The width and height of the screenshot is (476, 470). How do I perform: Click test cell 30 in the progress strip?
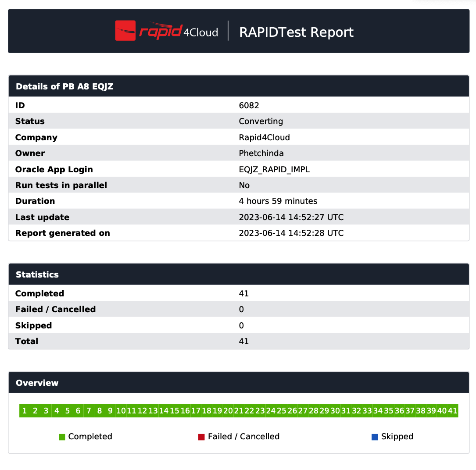point(335,410)
